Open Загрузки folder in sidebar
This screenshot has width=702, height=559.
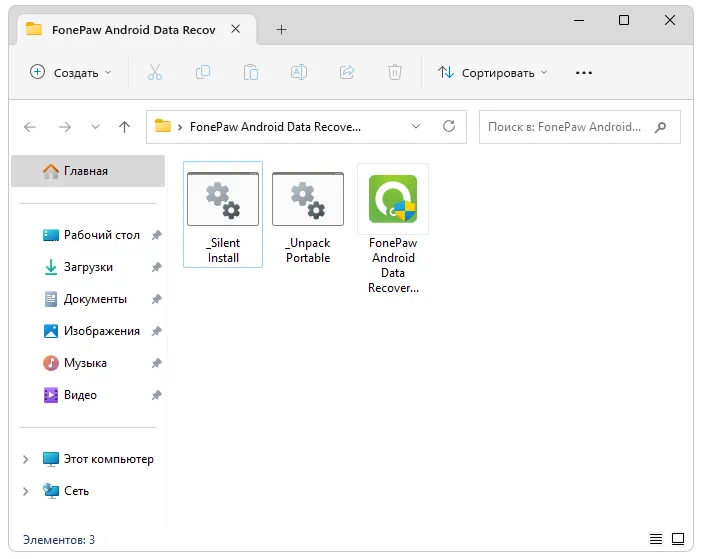(78, 267)
